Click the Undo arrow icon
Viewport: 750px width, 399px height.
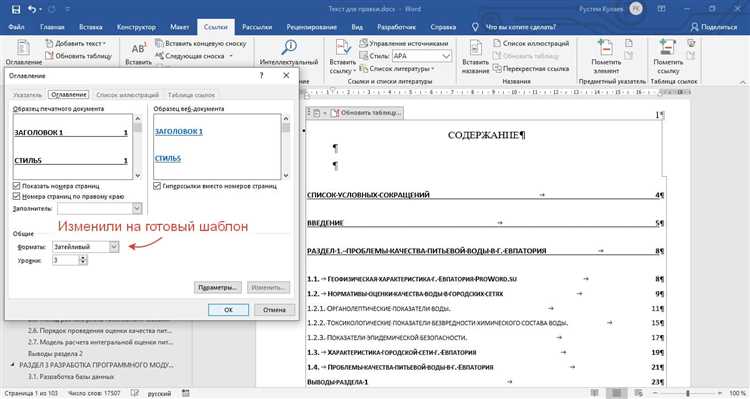pos(32,9)
